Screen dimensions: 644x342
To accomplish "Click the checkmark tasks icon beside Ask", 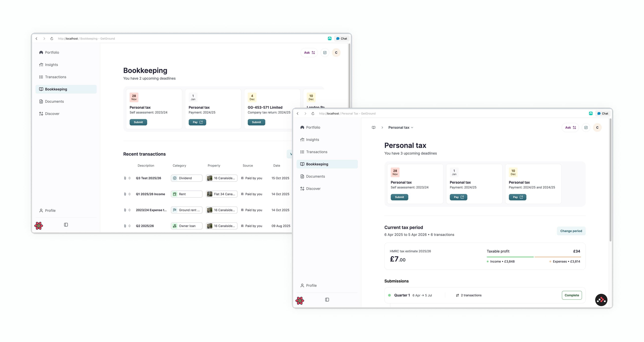I will click(586, 128).
